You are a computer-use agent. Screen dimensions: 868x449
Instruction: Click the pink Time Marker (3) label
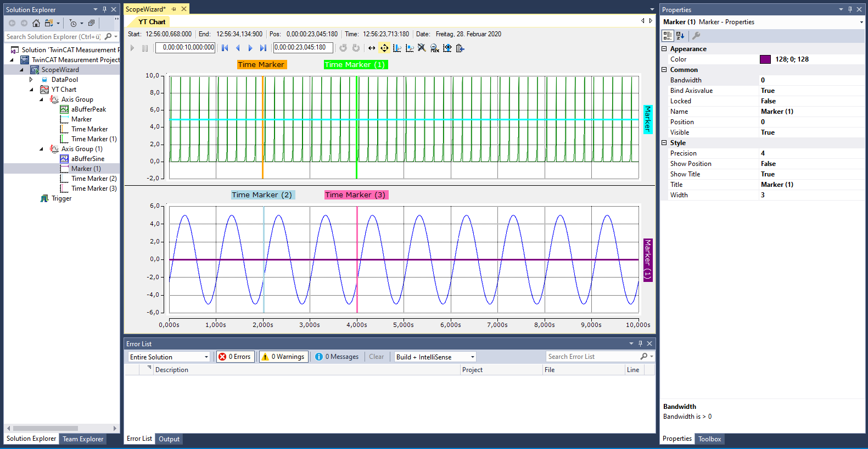click(x=356, y=195)
